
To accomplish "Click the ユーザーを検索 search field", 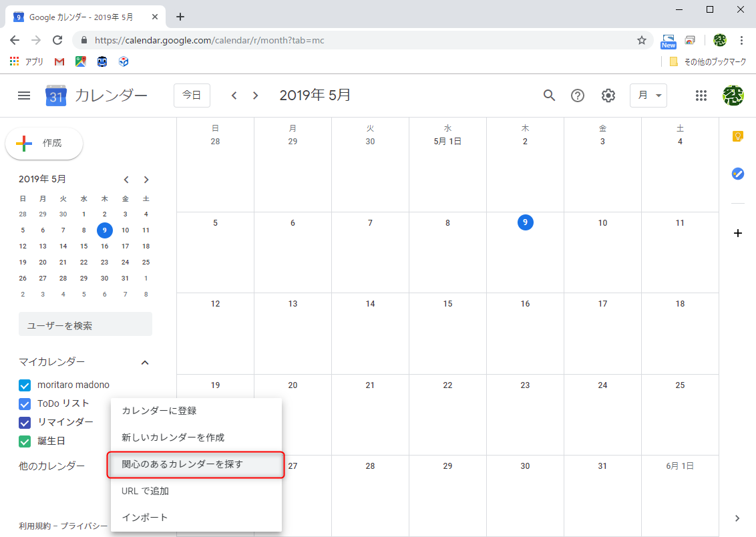I will click(85, 323).
